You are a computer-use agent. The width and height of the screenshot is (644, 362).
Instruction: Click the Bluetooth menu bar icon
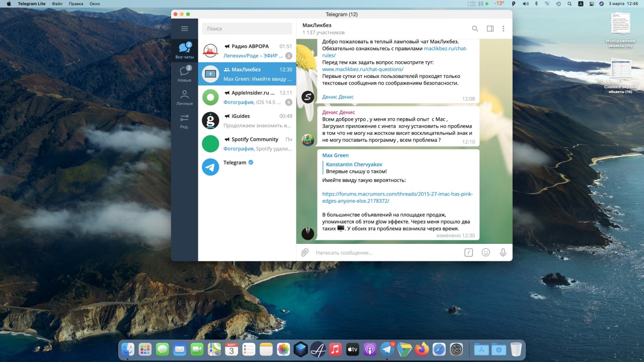[x=536, y=4]
